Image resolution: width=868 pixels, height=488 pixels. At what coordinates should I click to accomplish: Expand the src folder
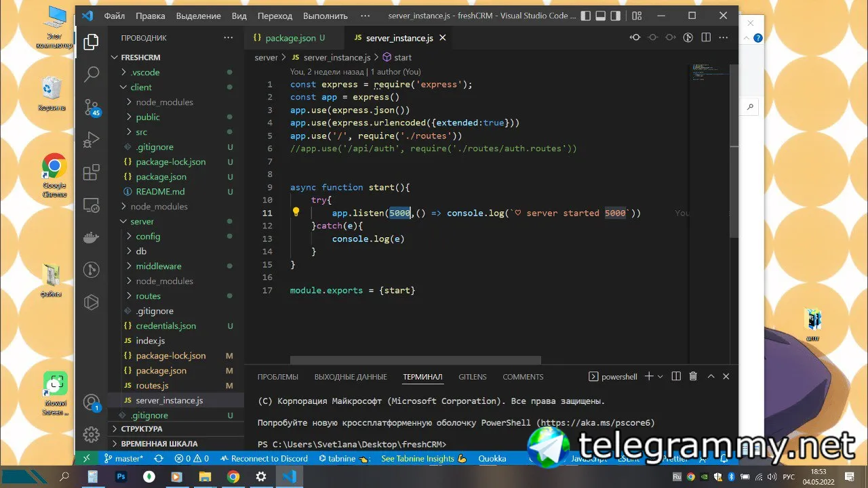coord(176,132)
